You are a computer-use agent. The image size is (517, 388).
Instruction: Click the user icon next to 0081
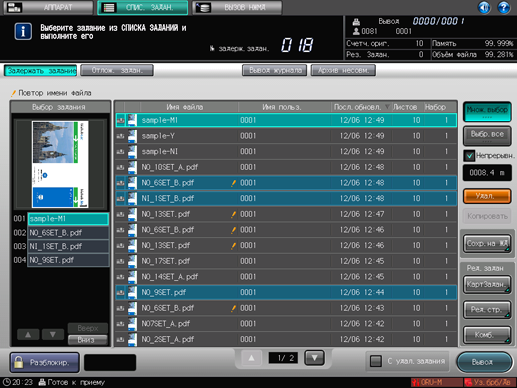click(356, 31)
